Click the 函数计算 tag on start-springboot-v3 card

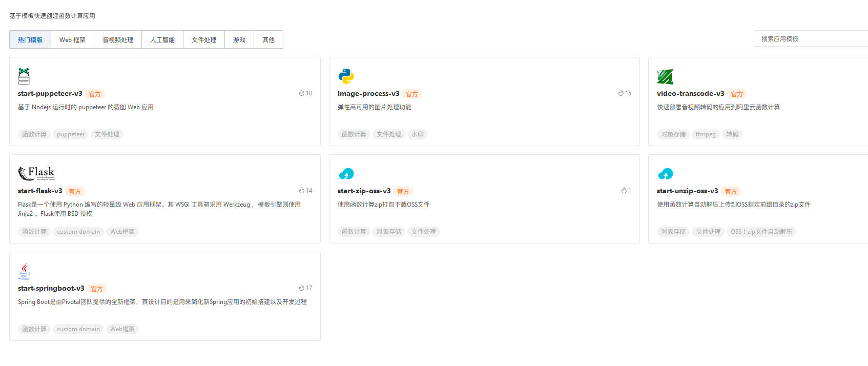tap(34, 329)
